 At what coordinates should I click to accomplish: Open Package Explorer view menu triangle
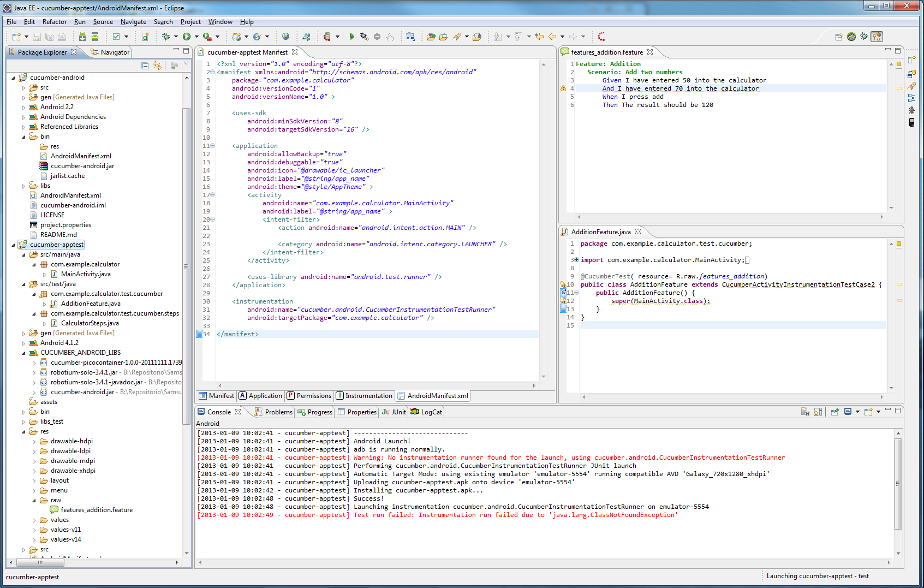(x=186, y=64)
